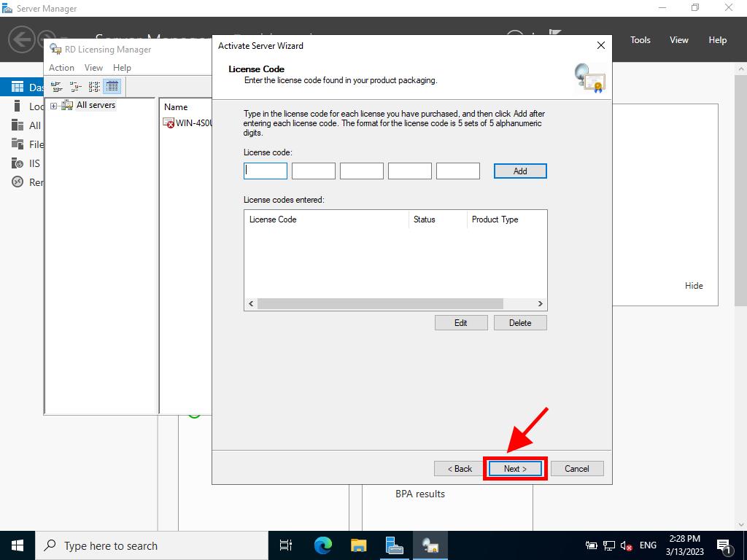Switch to Small Icons view in toolbar

click(75, 87)
